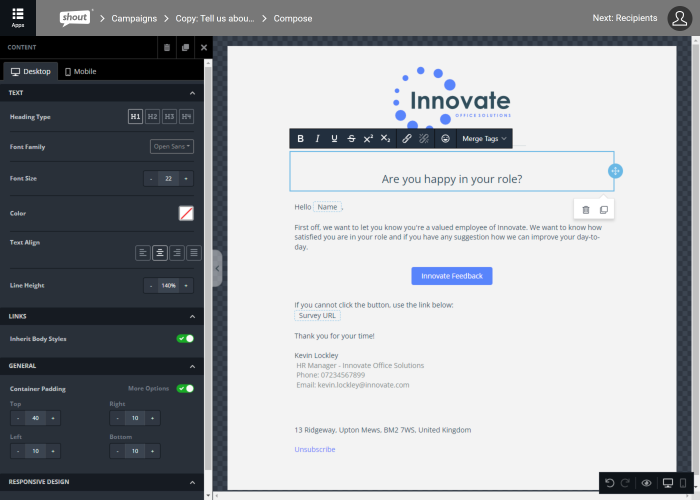Viewport: 700px width, 500px height.
Task: Apply strikethrough formatting
Action: [x=351, y=138]
